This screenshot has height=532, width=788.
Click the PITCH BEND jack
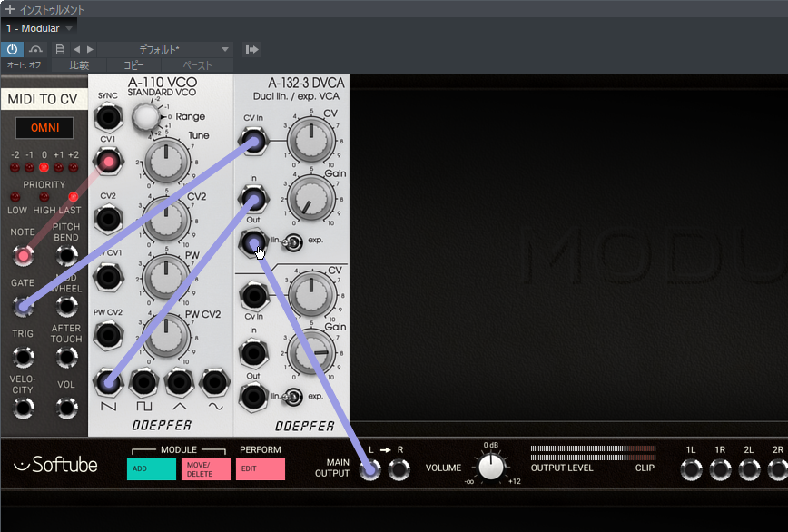tap(66, 256)
